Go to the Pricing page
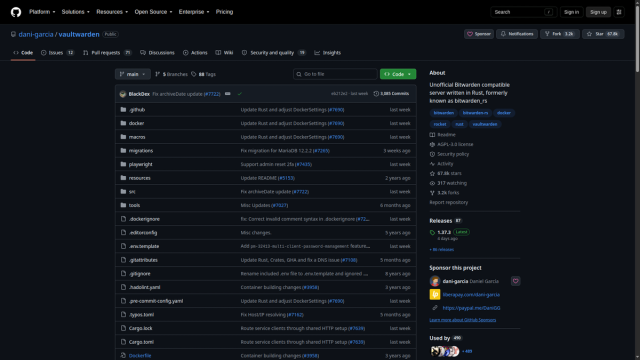640x360 pixels. (224, 12)
